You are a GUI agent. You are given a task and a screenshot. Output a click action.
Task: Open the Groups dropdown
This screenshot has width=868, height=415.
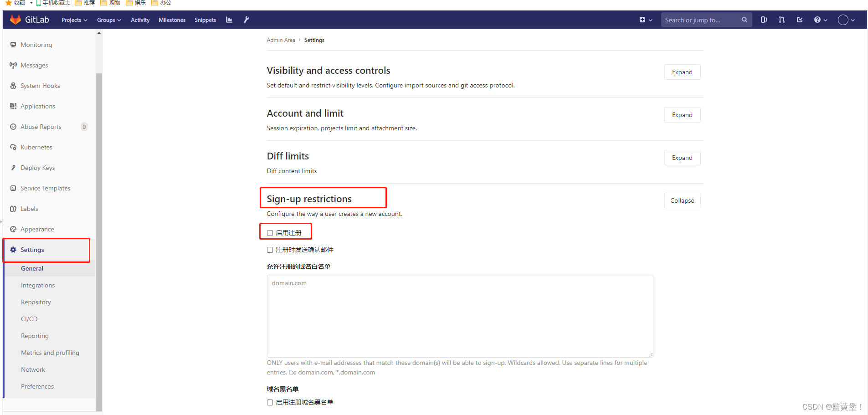click(108, 20)
